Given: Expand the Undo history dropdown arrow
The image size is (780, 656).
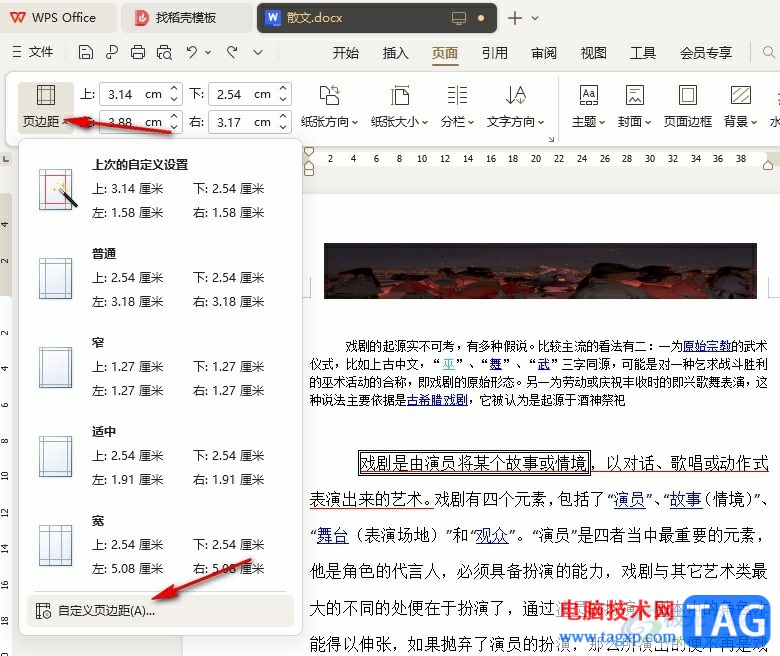Looking at the screenshot, I should click(x=208, y=52).
